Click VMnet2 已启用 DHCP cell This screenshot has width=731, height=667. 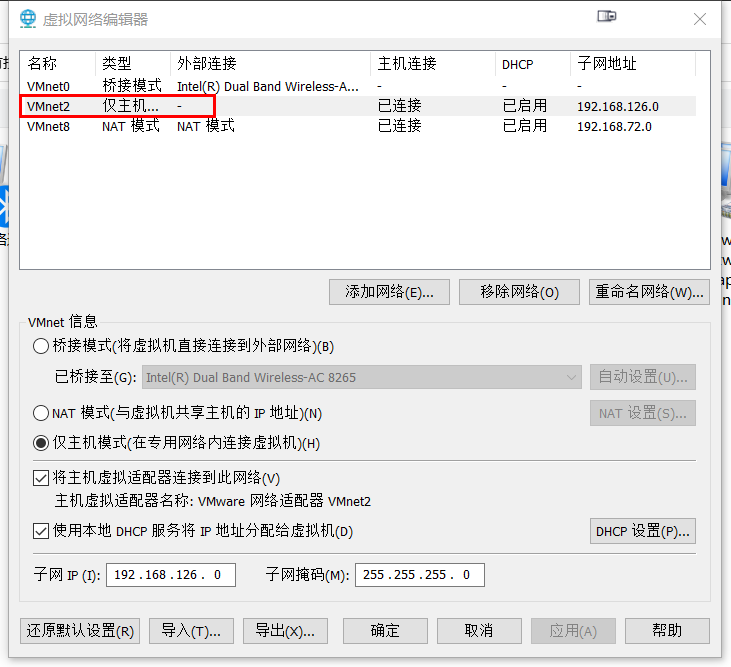[524, 106]
